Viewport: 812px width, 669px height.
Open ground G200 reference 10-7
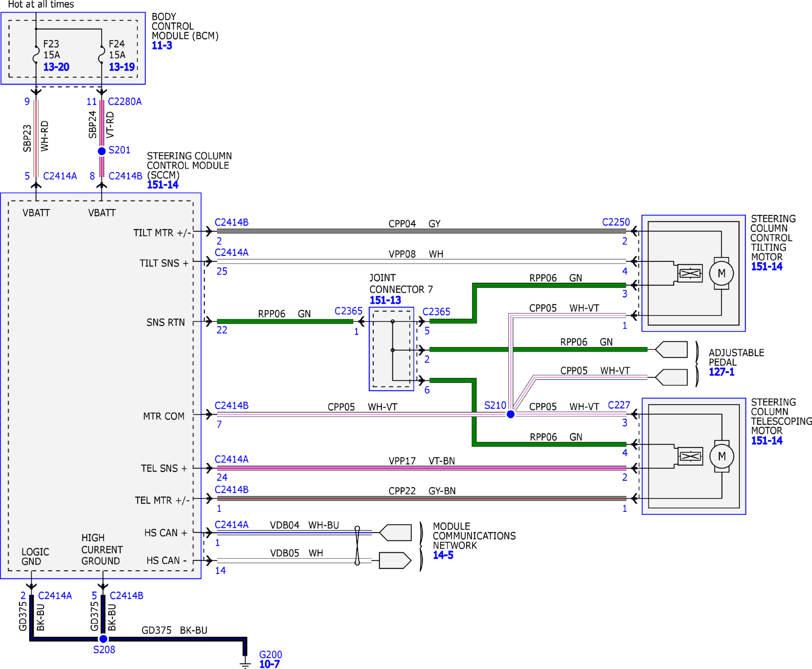pyautogui.click(x=270, y=664)
